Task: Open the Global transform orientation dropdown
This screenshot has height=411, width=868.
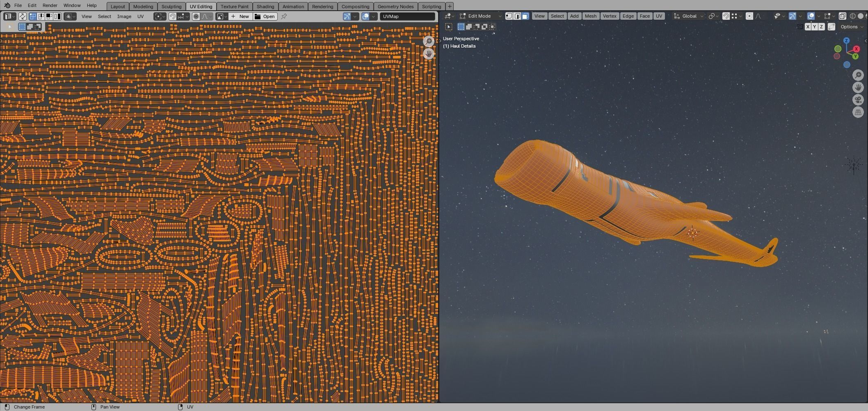Action: 689,16
